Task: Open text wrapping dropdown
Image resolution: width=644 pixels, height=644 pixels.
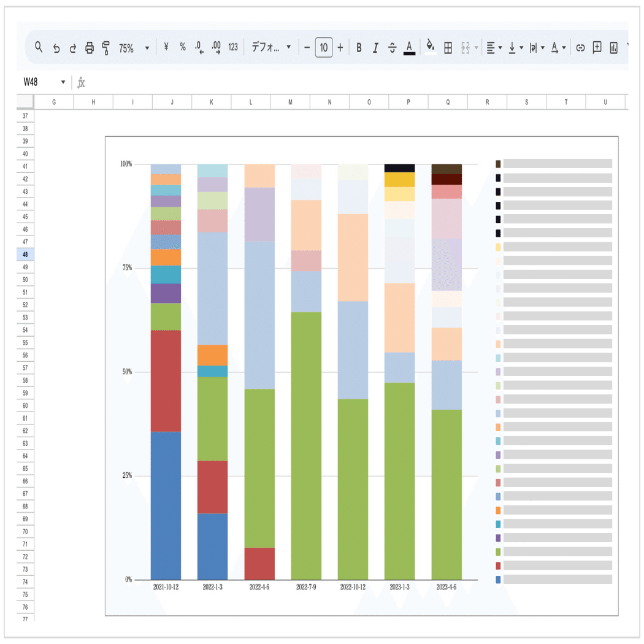Action: [x=537, y=48]
